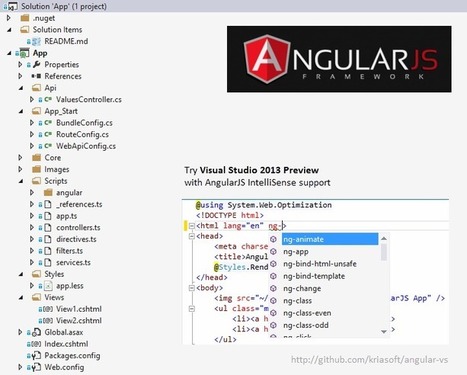Click the Images folder icon
Viewport: 467px width, 375px height.
click(x=36, y=169)
